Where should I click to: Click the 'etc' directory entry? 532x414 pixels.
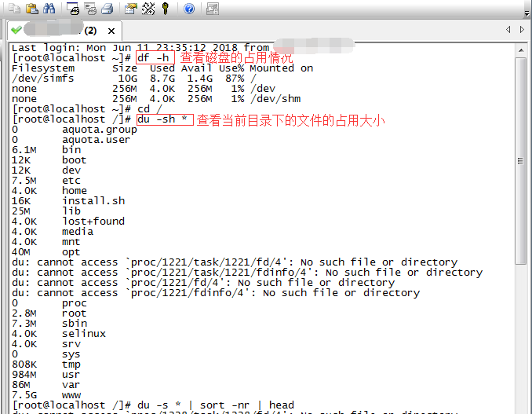pyautogui.click(x=71, y=181)
